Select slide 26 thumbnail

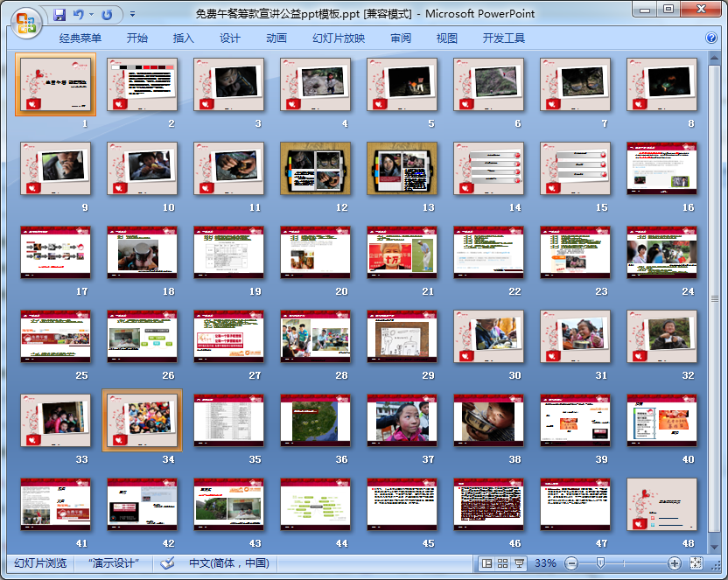(x=142, y=336)
